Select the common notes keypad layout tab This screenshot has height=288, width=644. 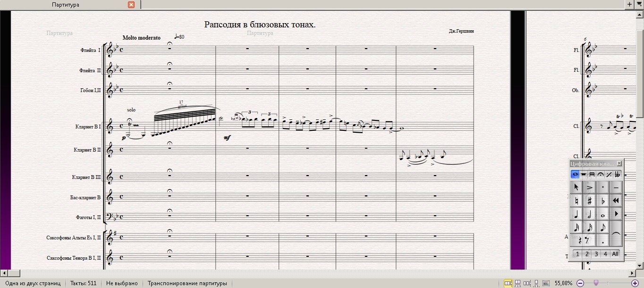point(575,174)
